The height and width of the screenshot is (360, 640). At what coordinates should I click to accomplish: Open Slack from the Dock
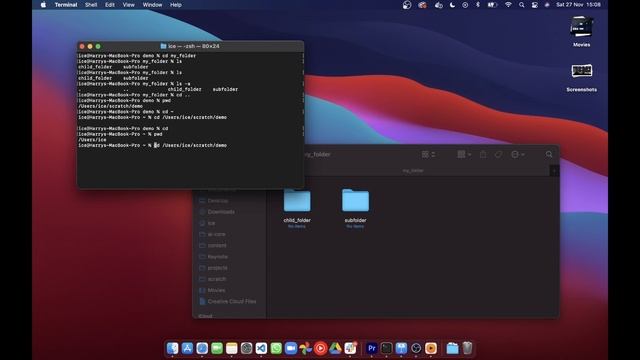tap(350, 348)
